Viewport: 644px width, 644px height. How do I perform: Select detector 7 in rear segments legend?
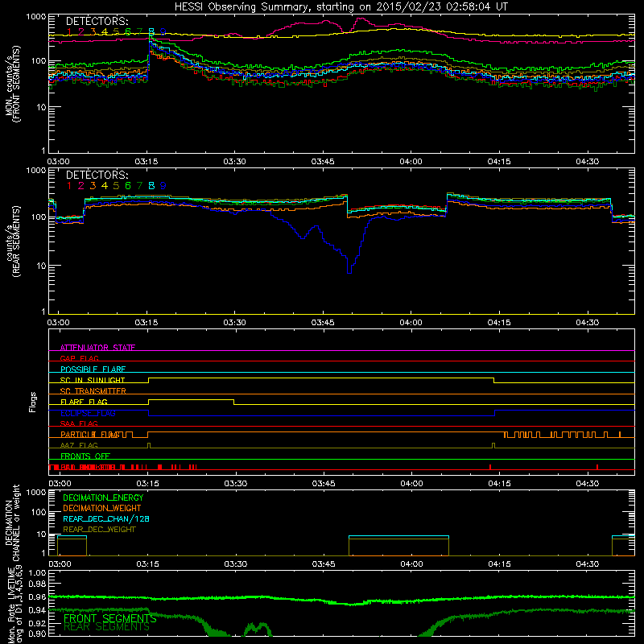[x=139, y=186]
